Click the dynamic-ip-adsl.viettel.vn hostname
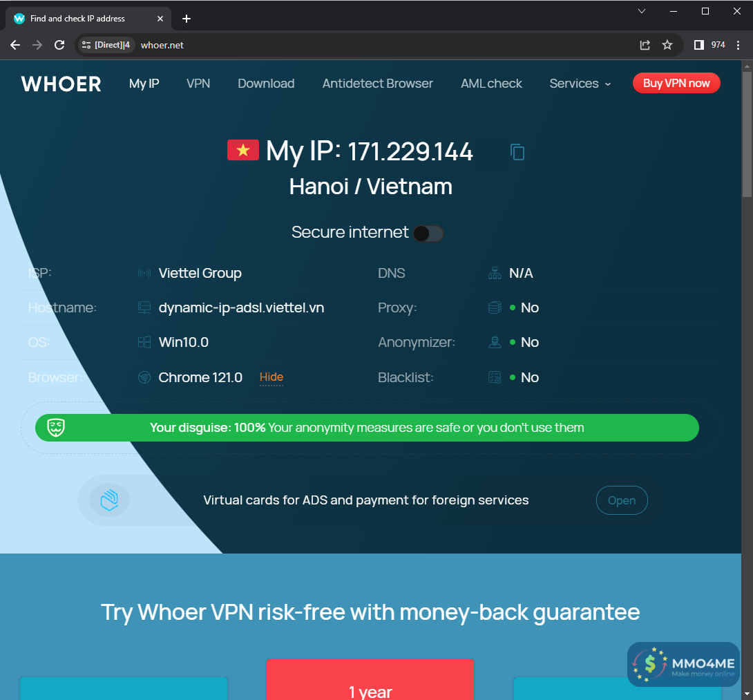753x700 pixels. [241, 308]
